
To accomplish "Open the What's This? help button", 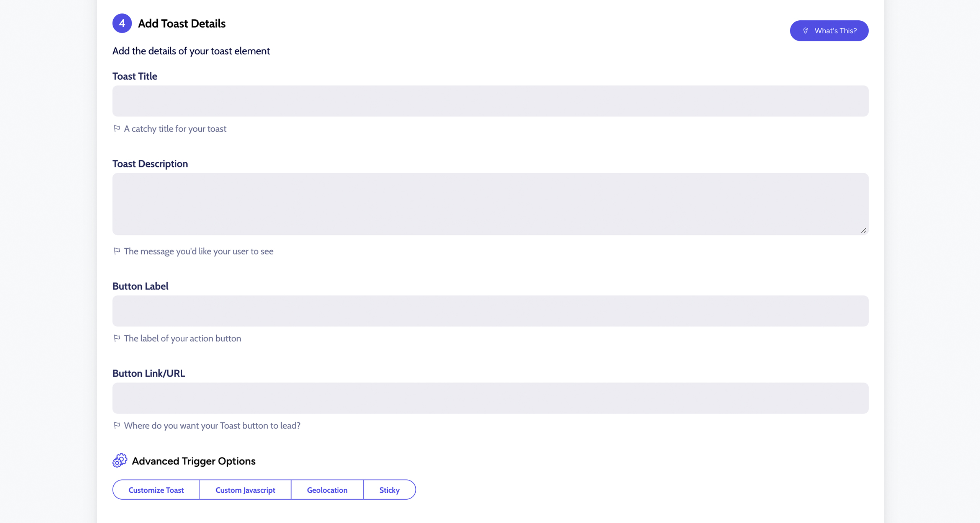I will point(829,31).
